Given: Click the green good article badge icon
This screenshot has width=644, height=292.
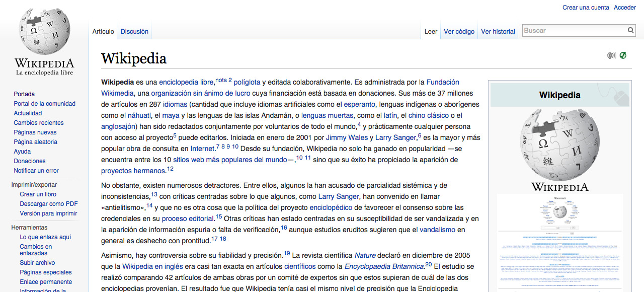Looking at the screenshot, I should point(623,55).
